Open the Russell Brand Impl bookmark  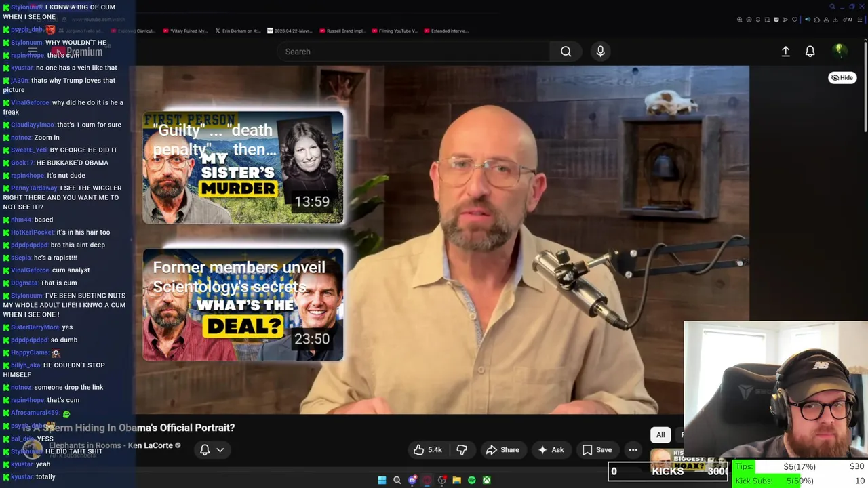(x=341, y=30)
